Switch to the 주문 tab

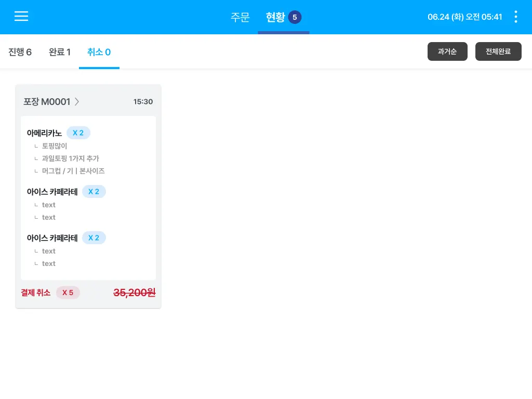[x=240, y=17]
